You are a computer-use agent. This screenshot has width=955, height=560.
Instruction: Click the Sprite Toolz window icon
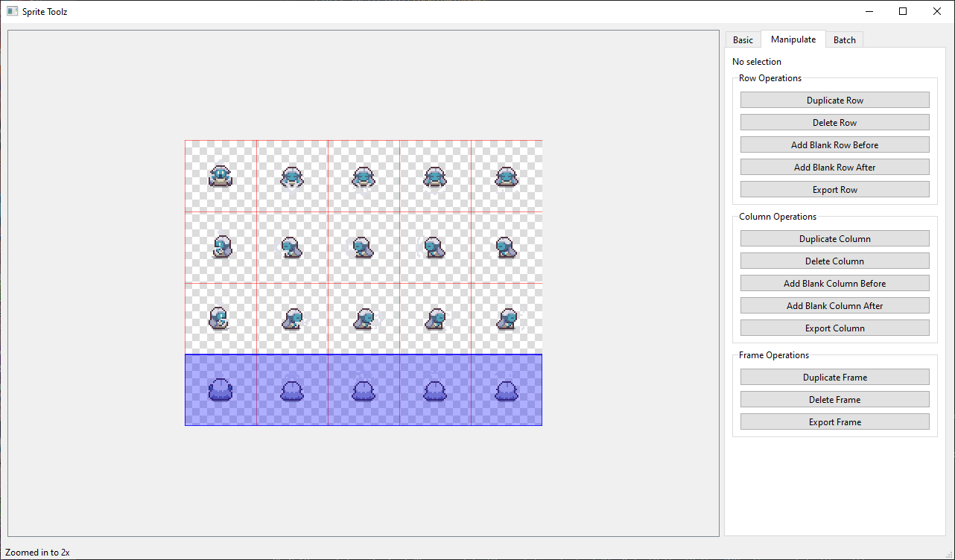click(x=12, y=11)
